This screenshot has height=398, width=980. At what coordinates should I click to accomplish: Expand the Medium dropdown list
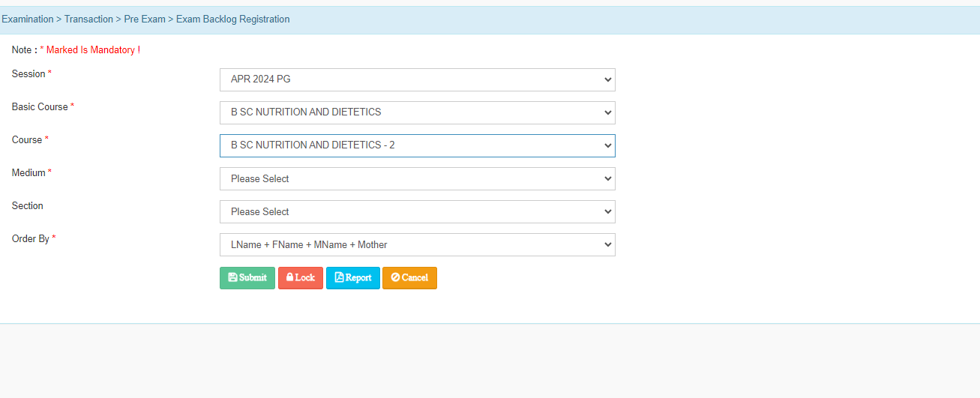417,178
